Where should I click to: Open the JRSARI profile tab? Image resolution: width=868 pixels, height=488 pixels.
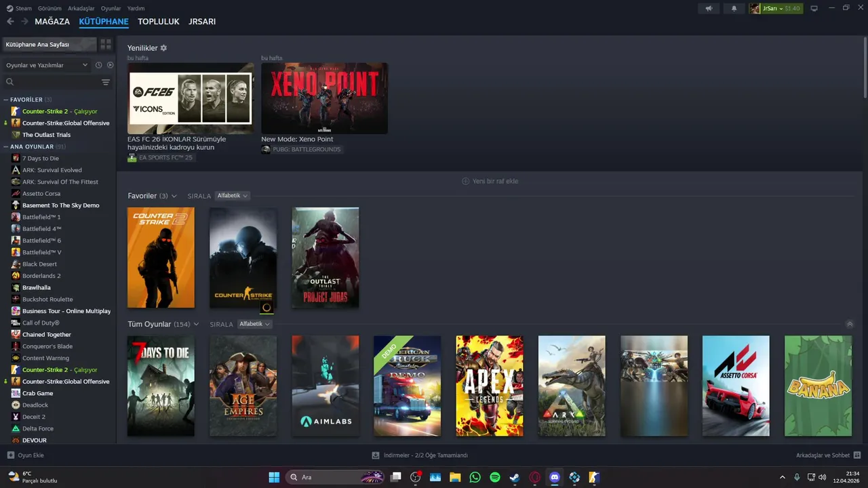(x=202, y=22)
